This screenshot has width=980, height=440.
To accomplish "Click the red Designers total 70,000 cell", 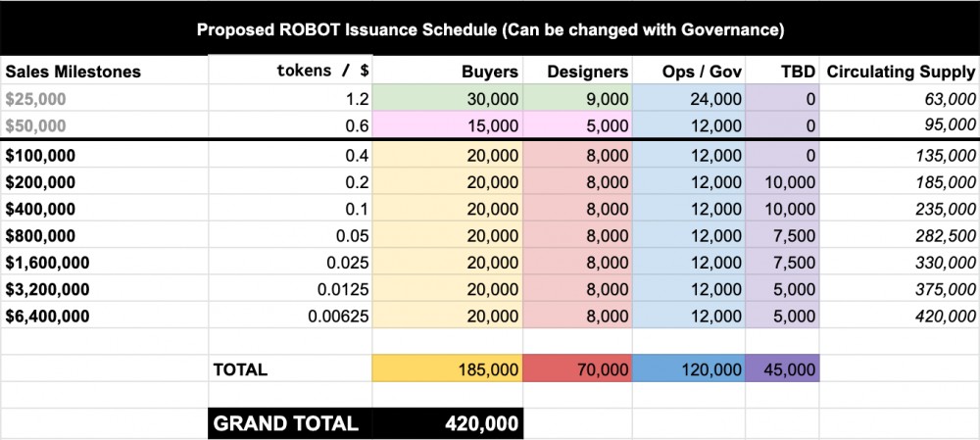I will point(577,369).
